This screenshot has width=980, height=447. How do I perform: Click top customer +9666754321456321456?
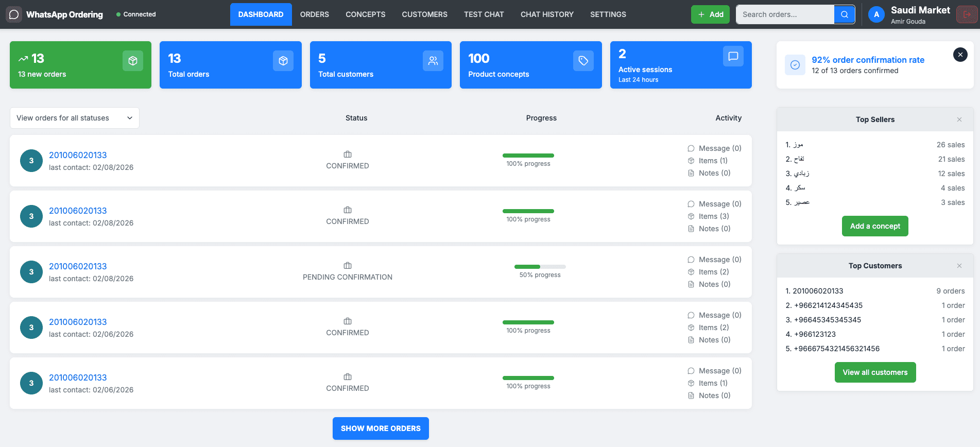875,349
